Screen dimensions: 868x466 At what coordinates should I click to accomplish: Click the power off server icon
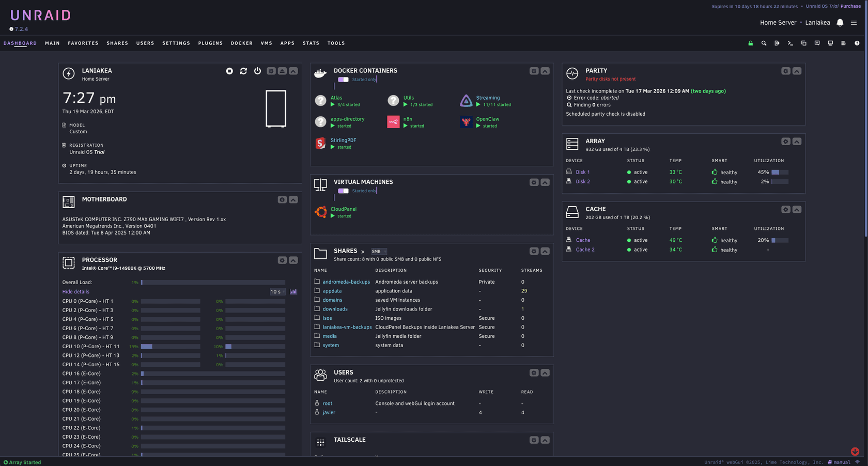coord(257,71)
